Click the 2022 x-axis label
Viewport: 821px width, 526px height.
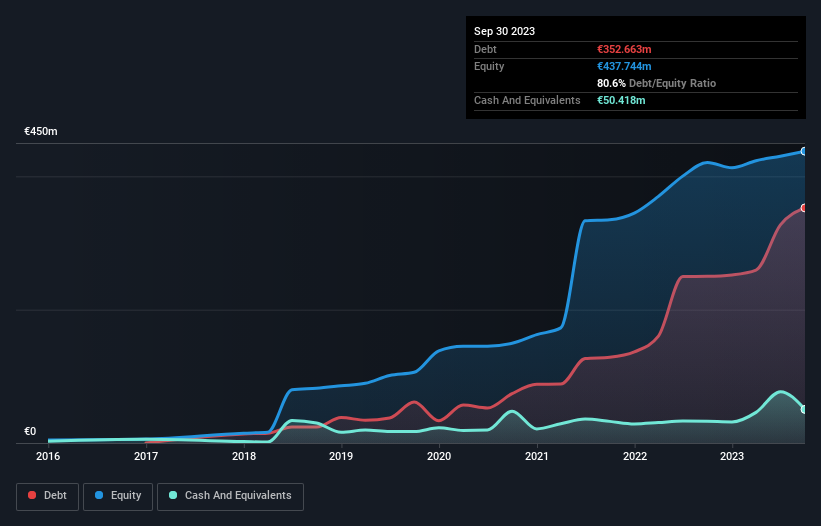pyautogui.click(x=635, y=456)
